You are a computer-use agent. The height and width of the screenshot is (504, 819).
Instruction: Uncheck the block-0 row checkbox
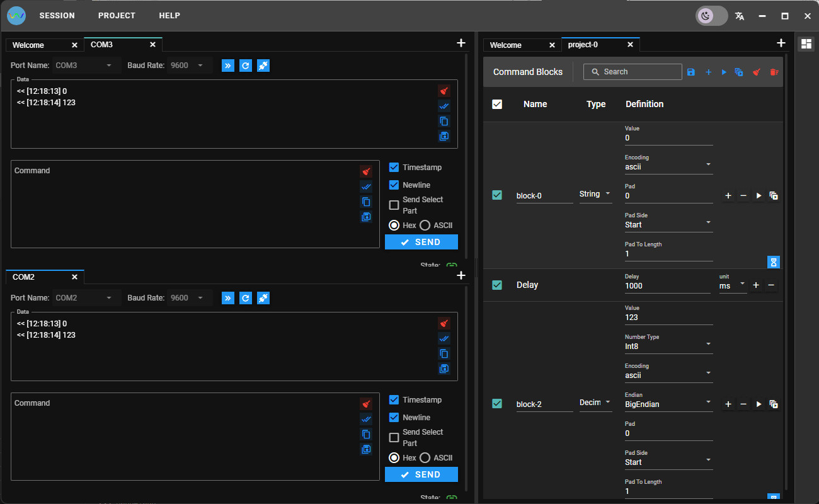coord(497,195)
